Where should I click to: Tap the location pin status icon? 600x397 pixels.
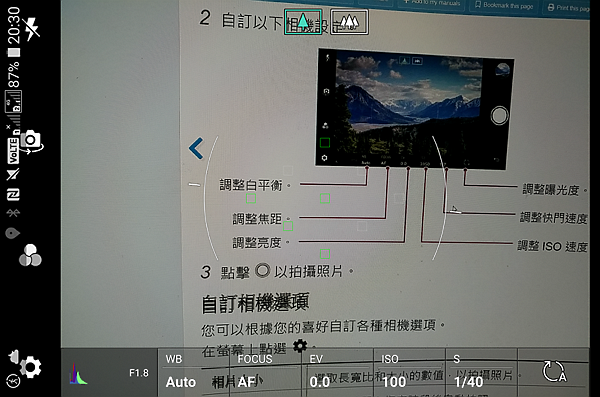tap(13, 233)
